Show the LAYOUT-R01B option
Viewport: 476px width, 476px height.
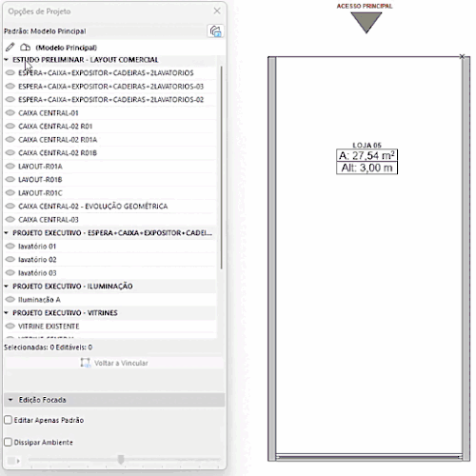[x=10, y=179]
